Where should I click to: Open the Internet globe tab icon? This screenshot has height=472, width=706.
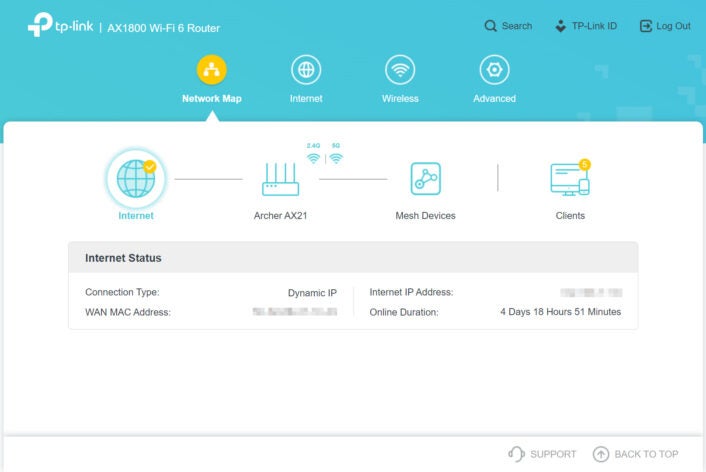(306, 70)
